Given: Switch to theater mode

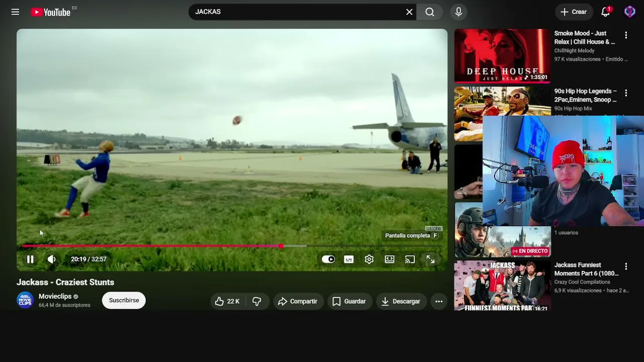Looking at the screenshot, I should (x=389, y=259).
